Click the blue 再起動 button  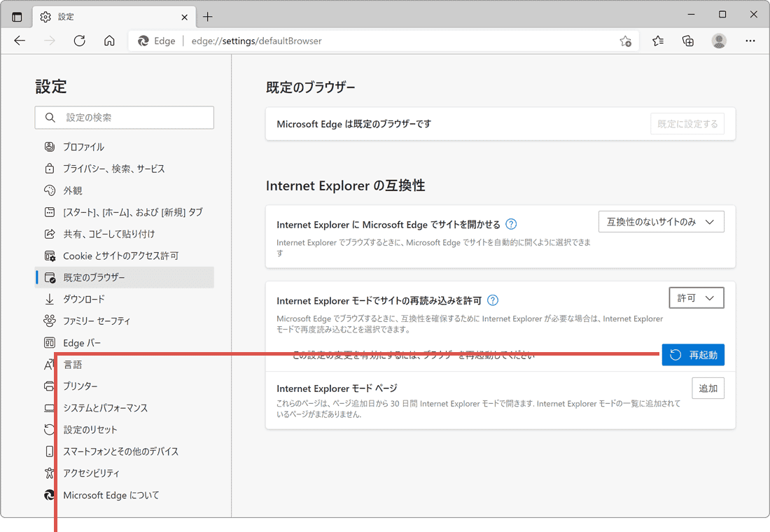(693, 355)
